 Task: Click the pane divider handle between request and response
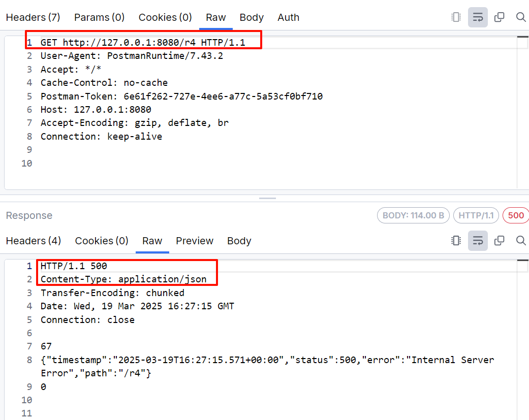coord(267,198)
